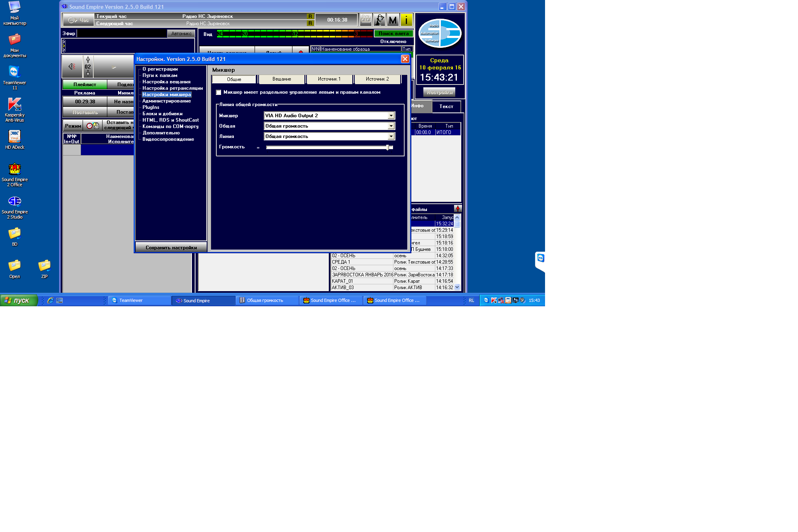Viewport: 798px width, 532px height.
Task: Click the volume speaker tray icon
Action: click(x=522, y=300)
